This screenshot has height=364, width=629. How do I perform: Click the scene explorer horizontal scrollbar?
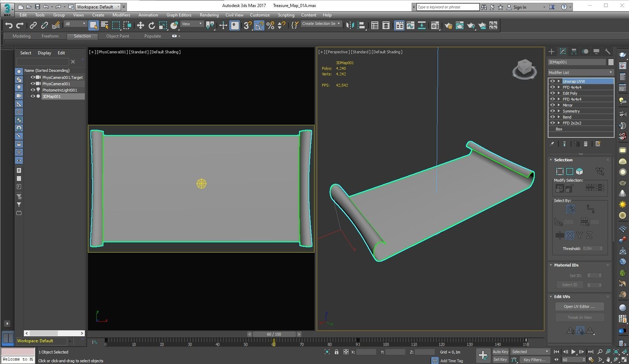54,333
